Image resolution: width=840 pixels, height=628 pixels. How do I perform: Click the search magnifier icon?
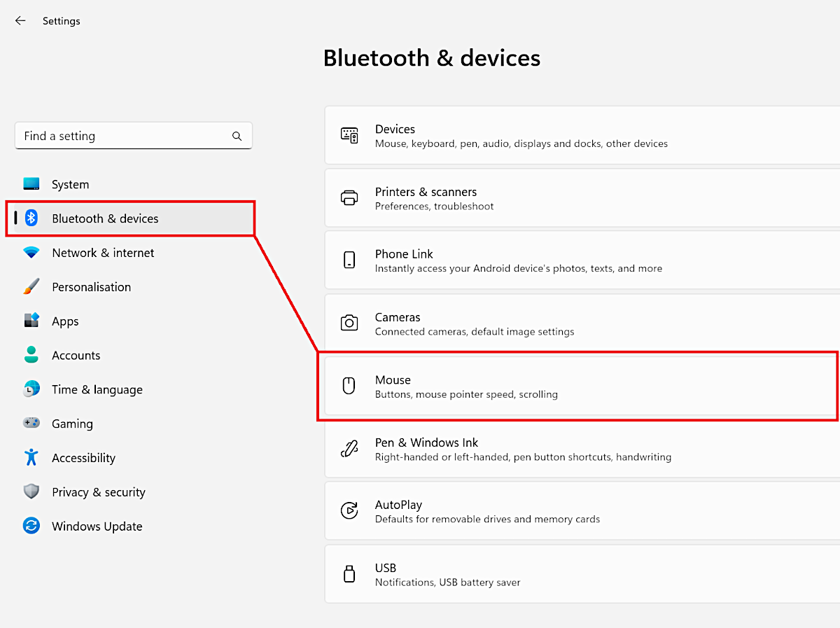click(x=237, y=137)
